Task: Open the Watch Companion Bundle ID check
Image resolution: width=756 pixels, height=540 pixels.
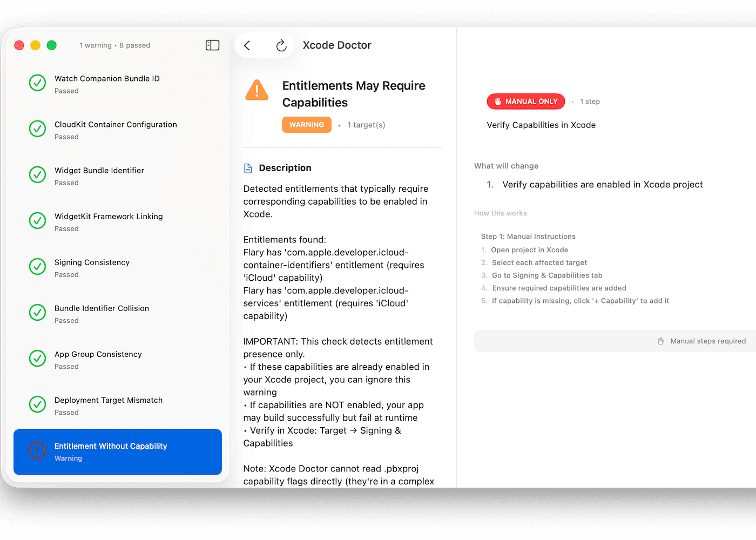Action: (x=107, y=84)
